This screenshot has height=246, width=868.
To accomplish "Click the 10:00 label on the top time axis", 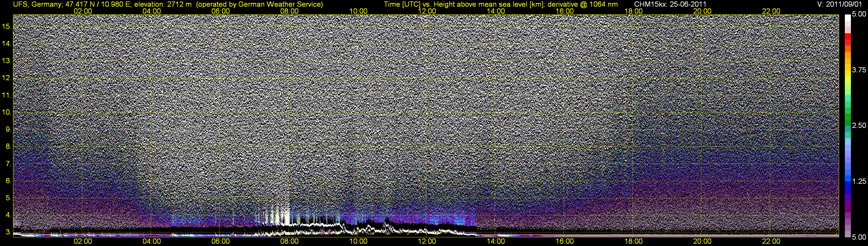I will pyautogui.click(x=358, y=11).
